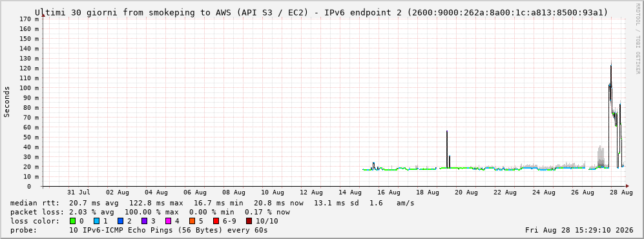
Task: Click the purple loss color 3 swatch
Action: pos(144,221)
